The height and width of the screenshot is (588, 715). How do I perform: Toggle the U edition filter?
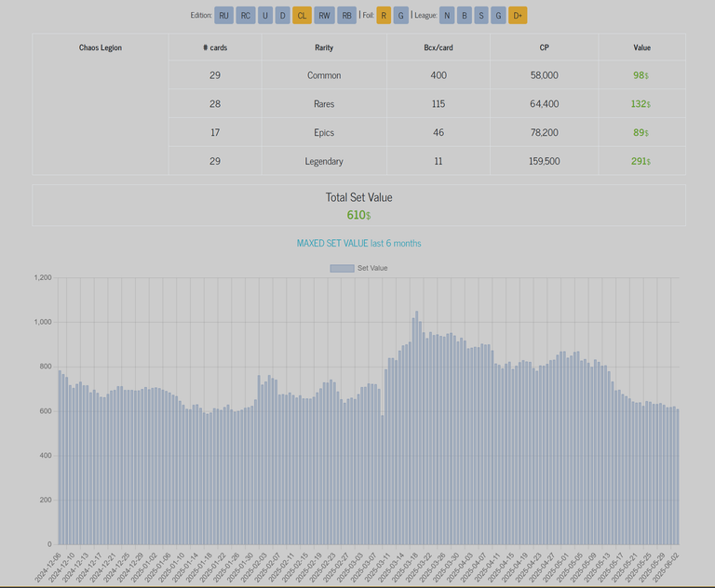[x=265, y=16]
